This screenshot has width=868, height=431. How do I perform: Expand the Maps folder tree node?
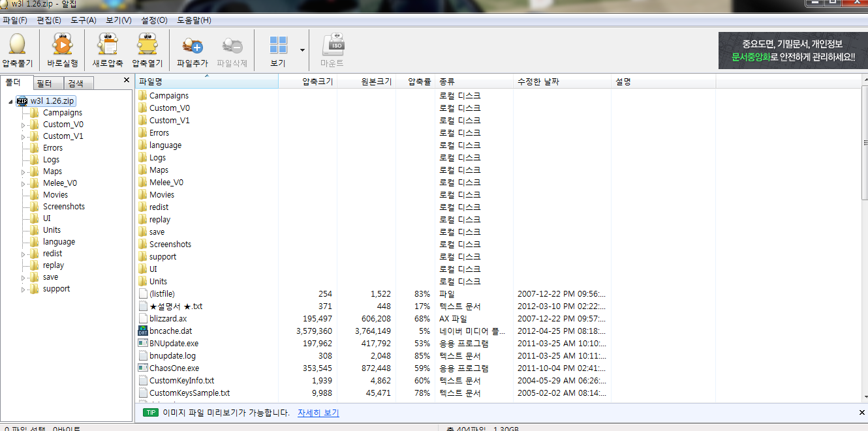pos(23,171)
